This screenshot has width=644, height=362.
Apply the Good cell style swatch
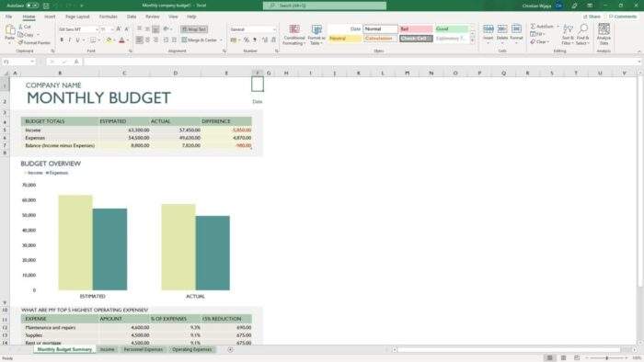(x=452, y=29)
